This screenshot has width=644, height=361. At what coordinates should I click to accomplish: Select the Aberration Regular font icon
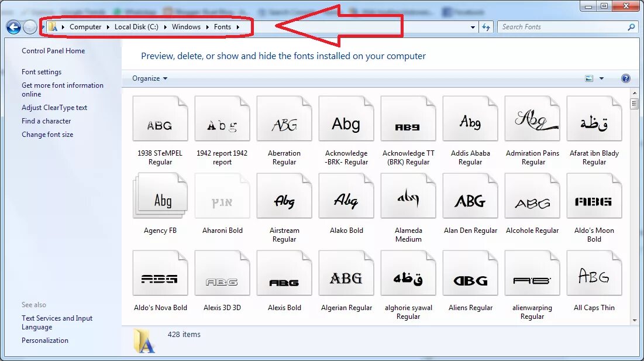pos(284,118)
